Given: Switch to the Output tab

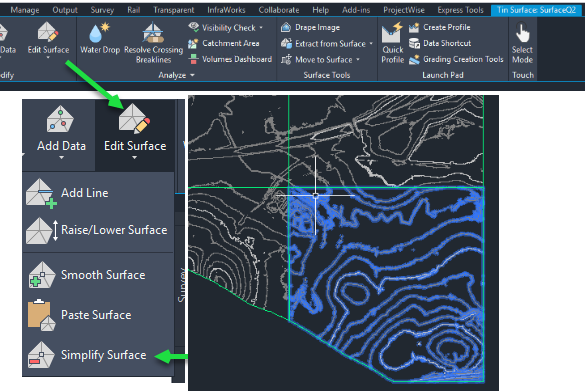Looking at the screenshot, I should coord(65,10).
